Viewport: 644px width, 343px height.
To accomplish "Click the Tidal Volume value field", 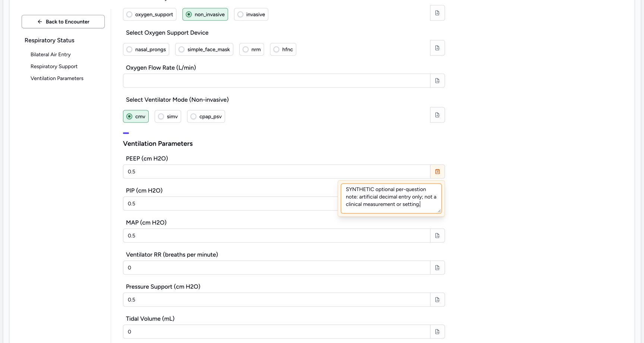I will click(277, 332).
